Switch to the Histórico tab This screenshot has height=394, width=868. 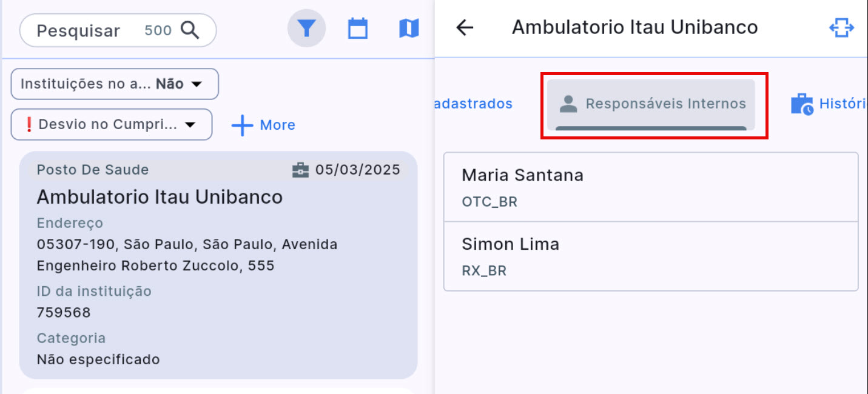(842, 104)
